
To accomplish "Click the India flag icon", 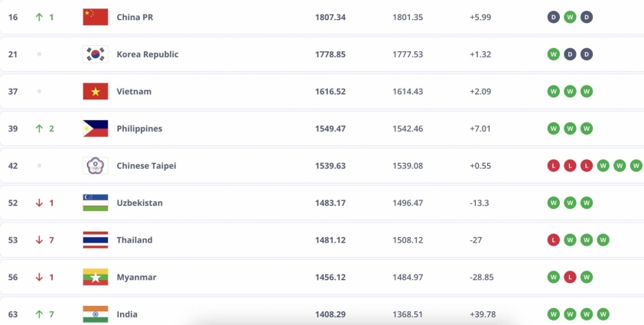I will coord(96,314).
